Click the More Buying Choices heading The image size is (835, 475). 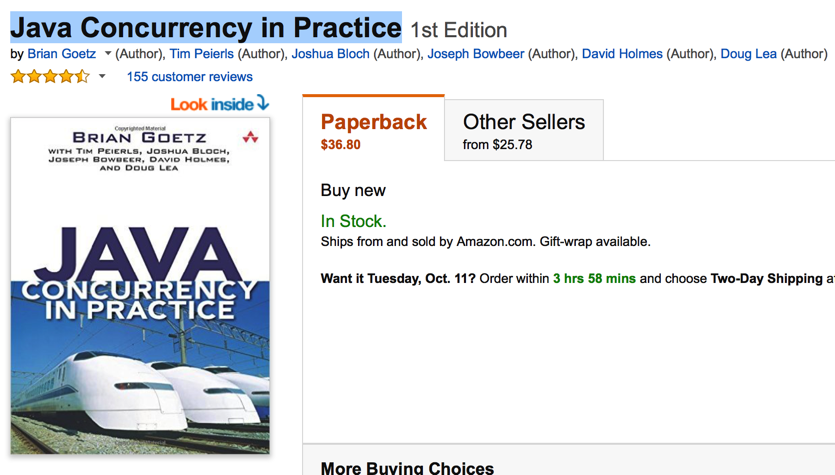point(407,468)
